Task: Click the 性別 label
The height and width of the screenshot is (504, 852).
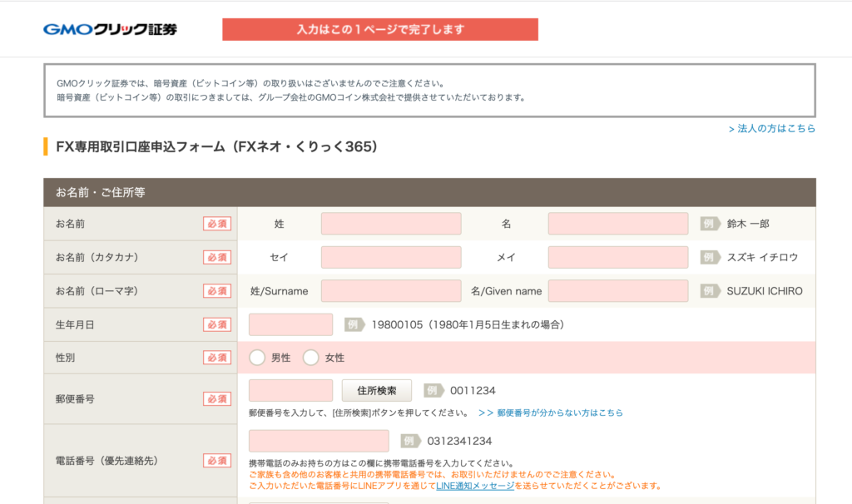Action: (65, 358)
